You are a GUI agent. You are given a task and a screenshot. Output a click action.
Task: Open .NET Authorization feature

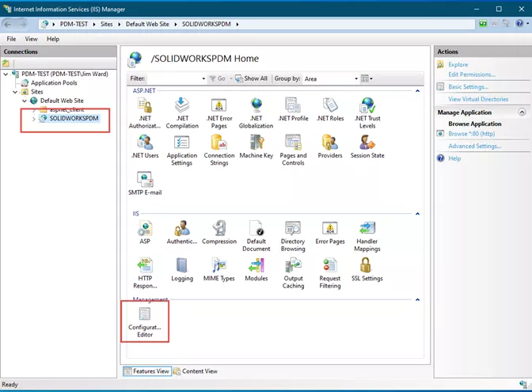[145, 112]
